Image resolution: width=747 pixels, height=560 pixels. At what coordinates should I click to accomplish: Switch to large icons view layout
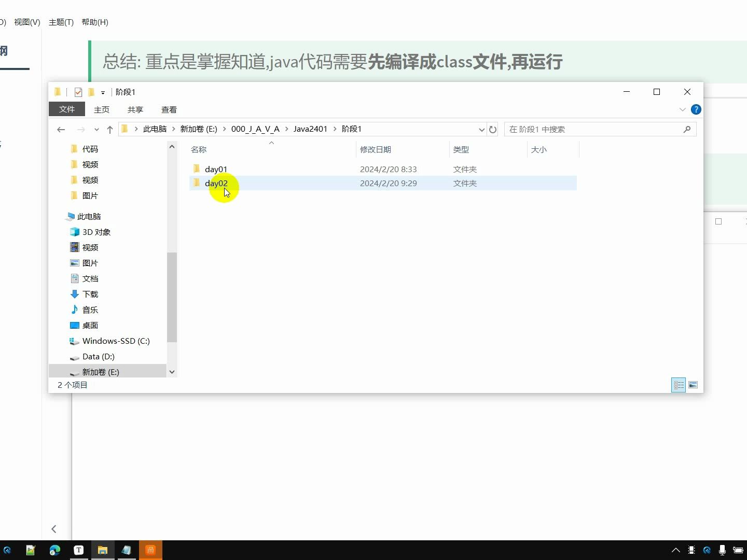click(x=693, y=385)
